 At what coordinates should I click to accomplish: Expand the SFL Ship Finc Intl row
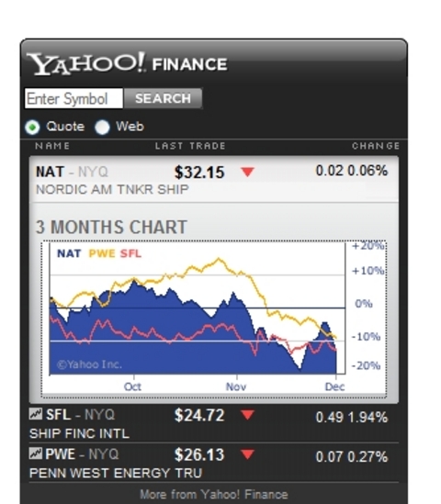(213, 422)
